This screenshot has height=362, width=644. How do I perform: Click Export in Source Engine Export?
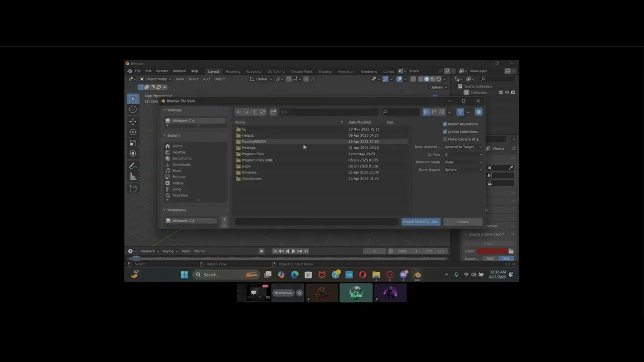489,243
